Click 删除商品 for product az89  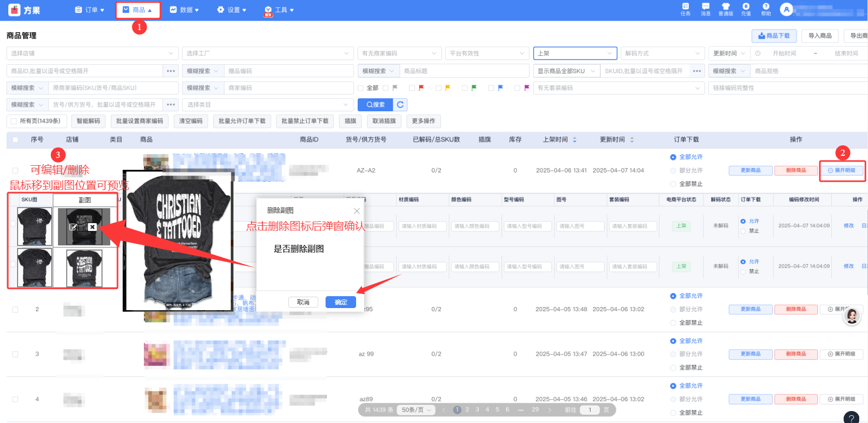point(796,399)
